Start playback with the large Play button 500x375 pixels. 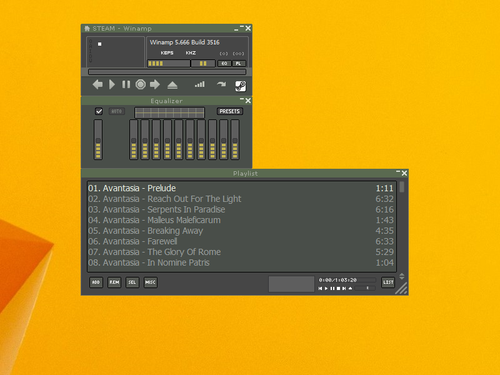pos(112,85)
